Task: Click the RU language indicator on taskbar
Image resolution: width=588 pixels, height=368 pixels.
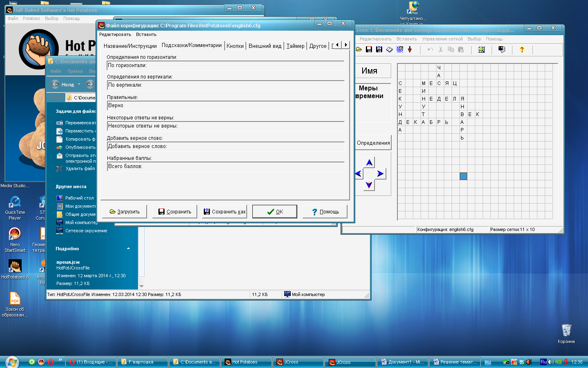Action: coord(488,362)
